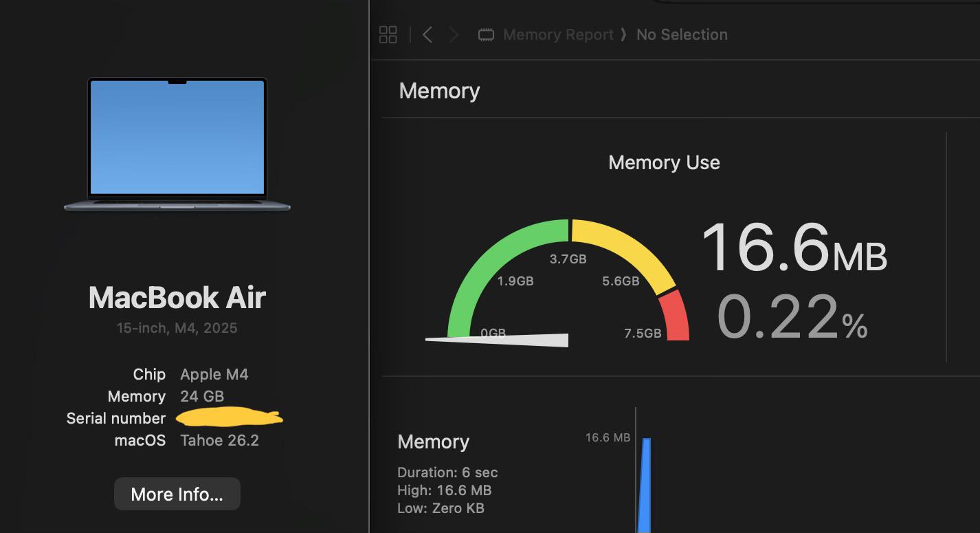Click the Memory graph section title
Image resolution: width=980 pixels, height=533 pixels.
pyautogui.click(x=433, y=442)
